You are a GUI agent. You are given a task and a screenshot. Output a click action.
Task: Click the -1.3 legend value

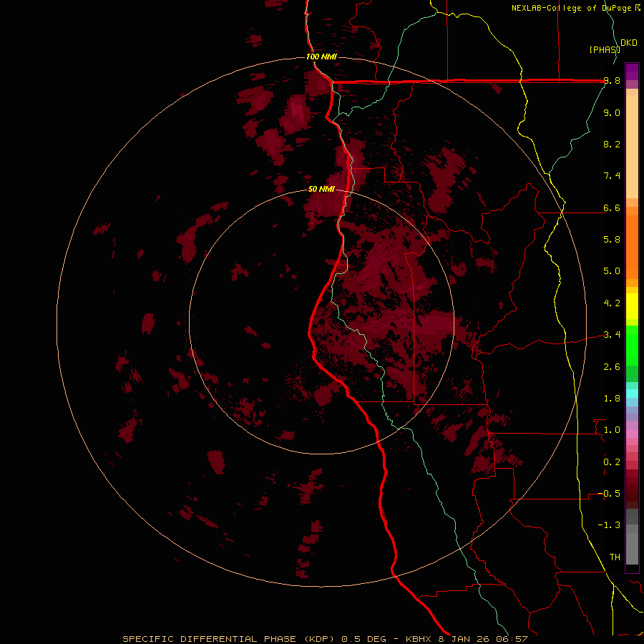pyautogui.click(x=609, y=525)
